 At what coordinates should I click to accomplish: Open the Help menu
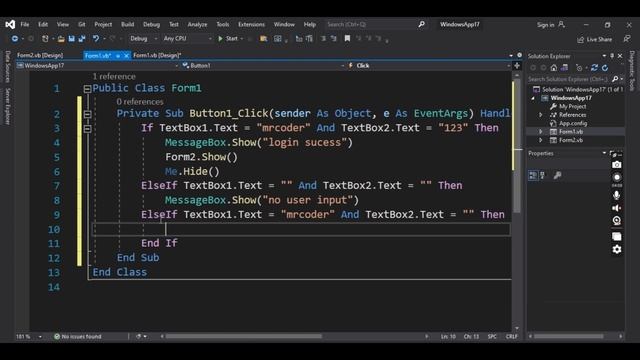(310, 24)
